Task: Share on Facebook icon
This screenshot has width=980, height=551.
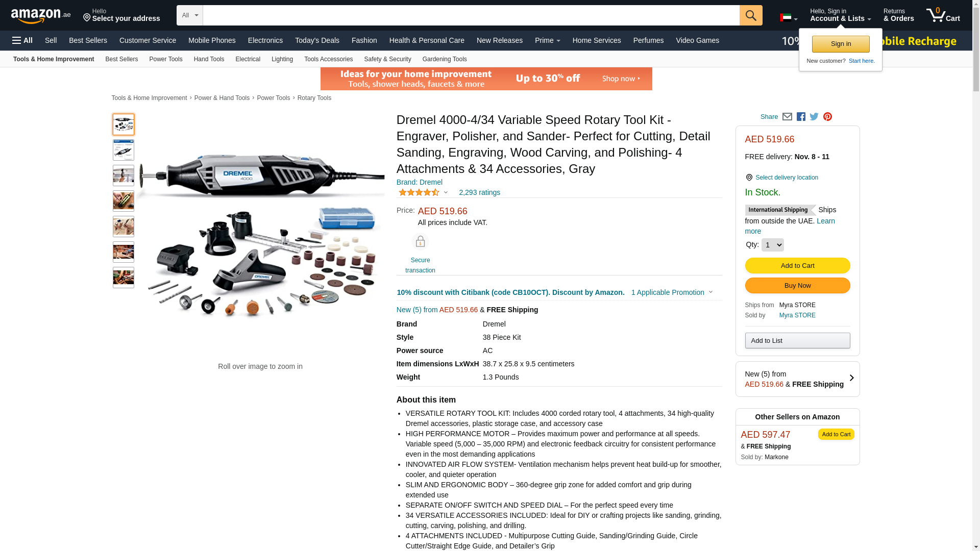Action: 801,117
